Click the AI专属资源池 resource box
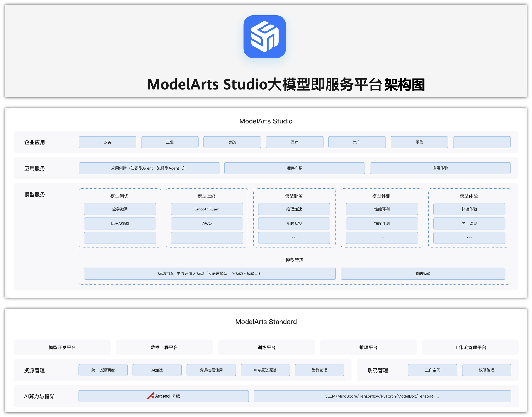 [265, 370]
